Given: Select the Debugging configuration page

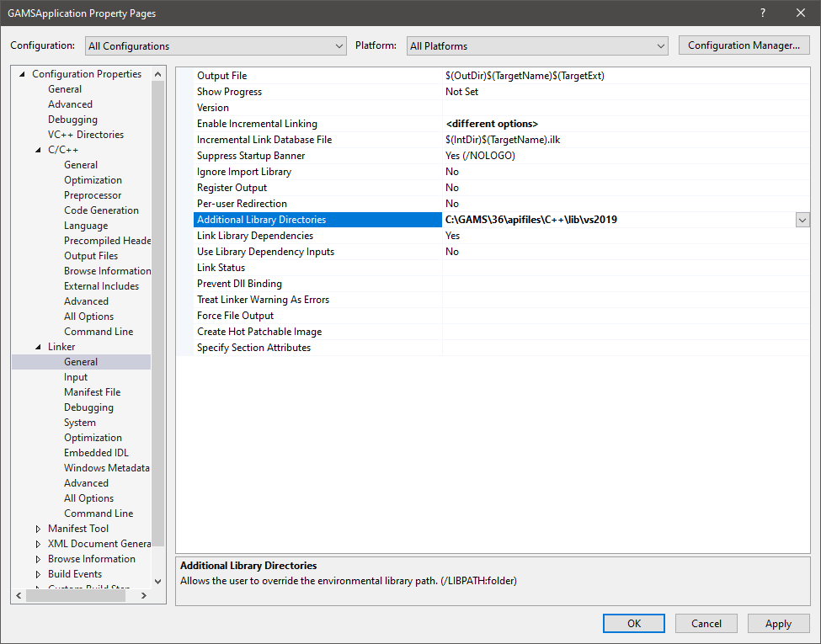Looking at the screenshot, I should (72, 120).
